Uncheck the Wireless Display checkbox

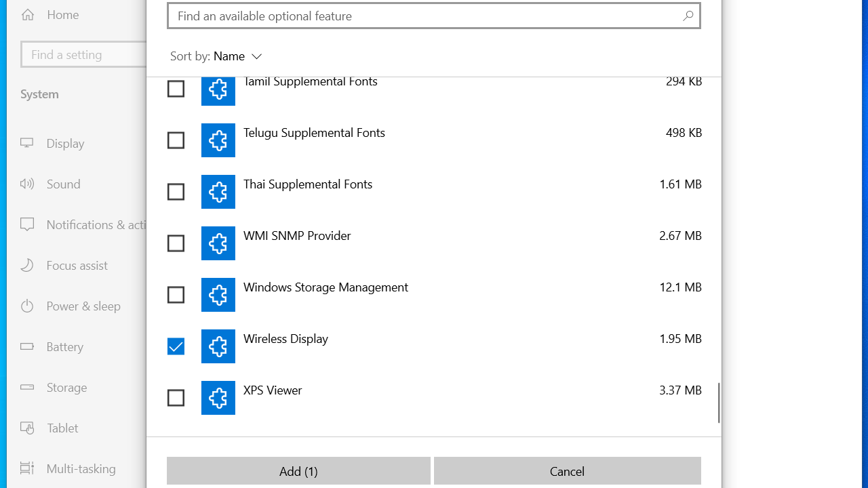point(176,346)
